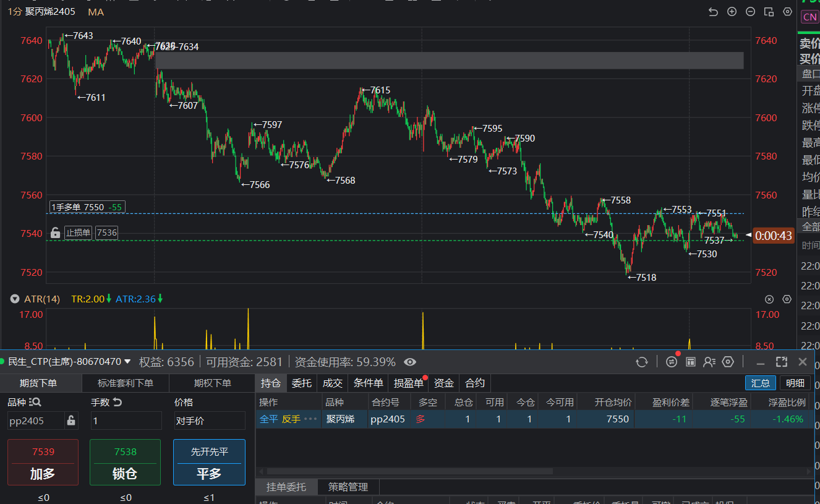Toggle the lock beside 止损单 label
Image resolution: width=820 pixels, height=504 pixels.
55,233
